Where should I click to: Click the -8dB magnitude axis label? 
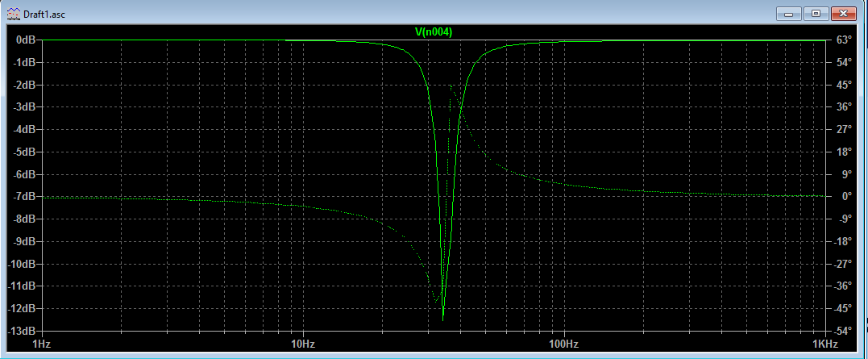(23, 219)
